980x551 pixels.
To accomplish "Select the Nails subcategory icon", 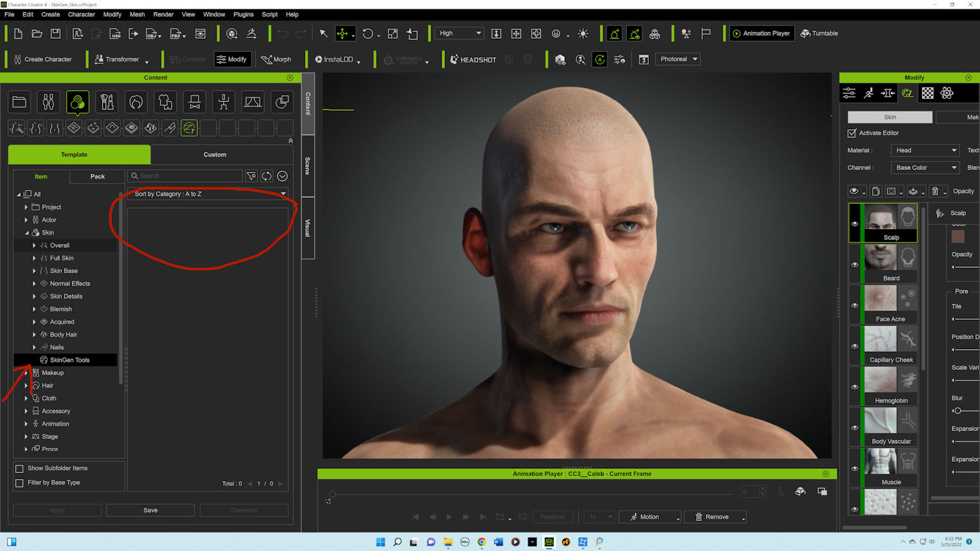I will pos(170,127).
